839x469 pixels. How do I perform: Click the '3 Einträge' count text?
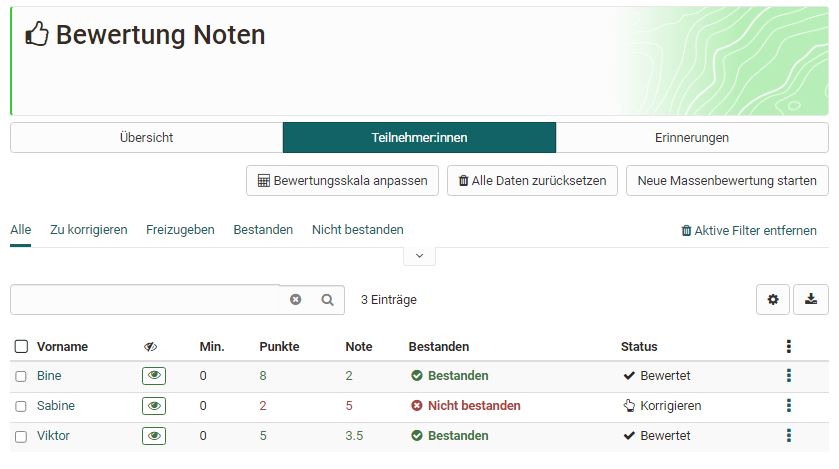point(388,300)
